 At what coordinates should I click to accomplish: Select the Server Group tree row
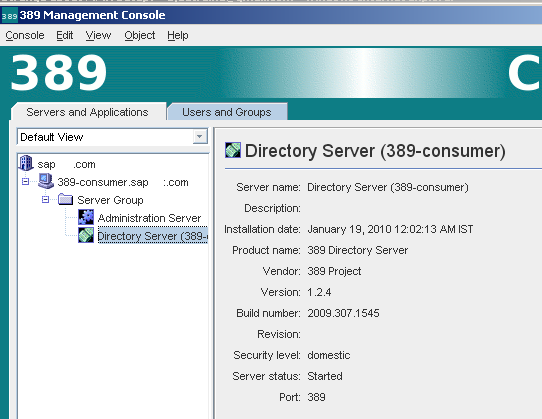(x=110, y=200)
